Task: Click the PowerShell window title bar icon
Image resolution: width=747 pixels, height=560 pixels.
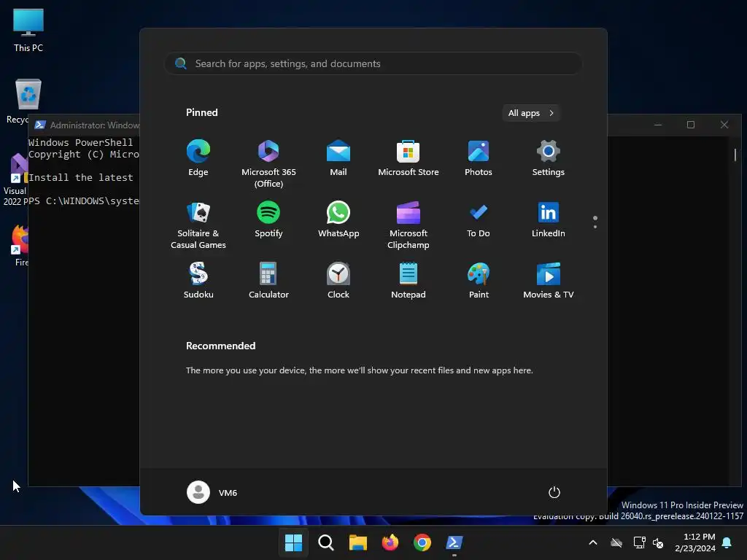Action: click(40, 125)
